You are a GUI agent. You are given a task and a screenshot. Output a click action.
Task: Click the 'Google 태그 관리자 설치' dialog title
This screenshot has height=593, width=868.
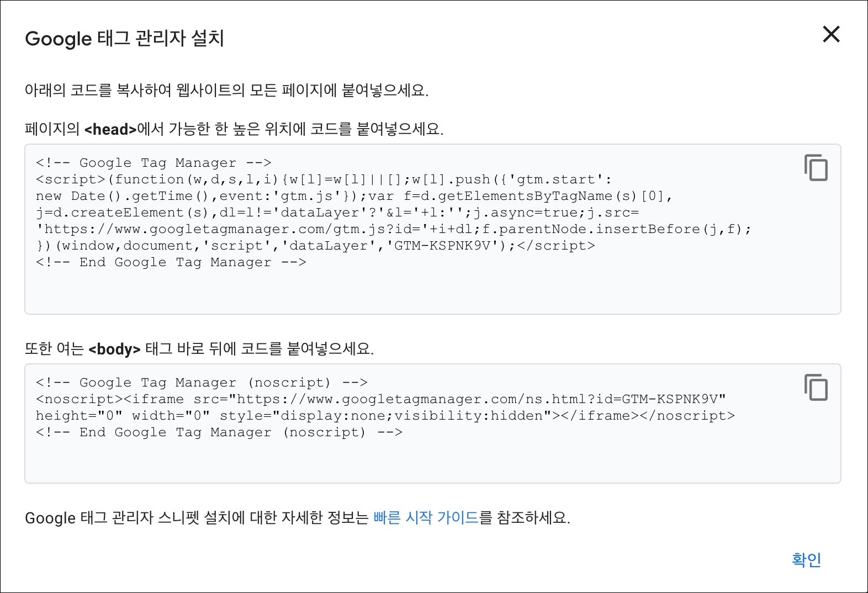[124, 38]
